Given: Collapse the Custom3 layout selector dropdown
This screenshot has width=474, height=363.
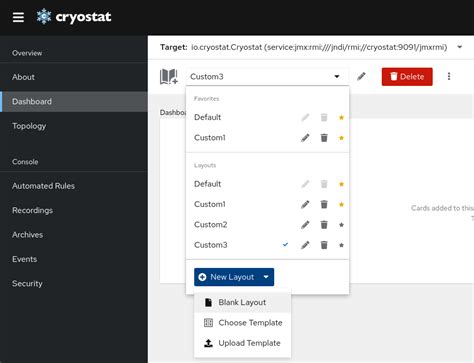Looking at the screenshot, I should [x=337, y=77].
